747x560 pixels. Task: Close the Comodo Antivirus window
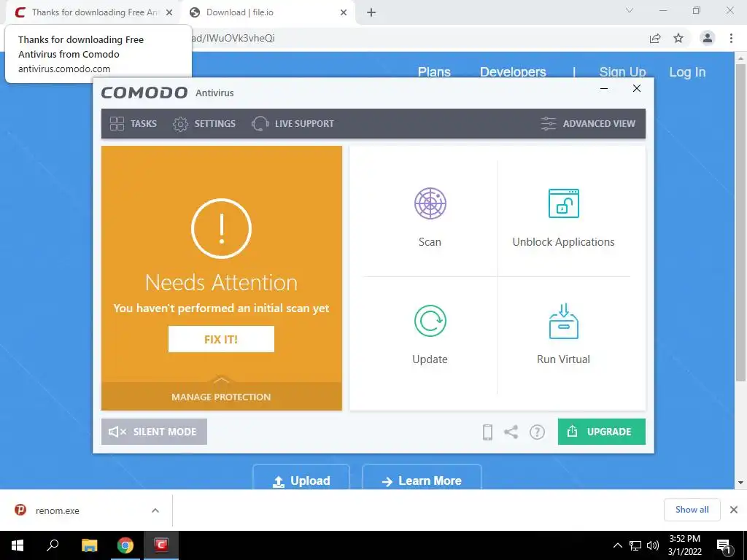(636, 88)
